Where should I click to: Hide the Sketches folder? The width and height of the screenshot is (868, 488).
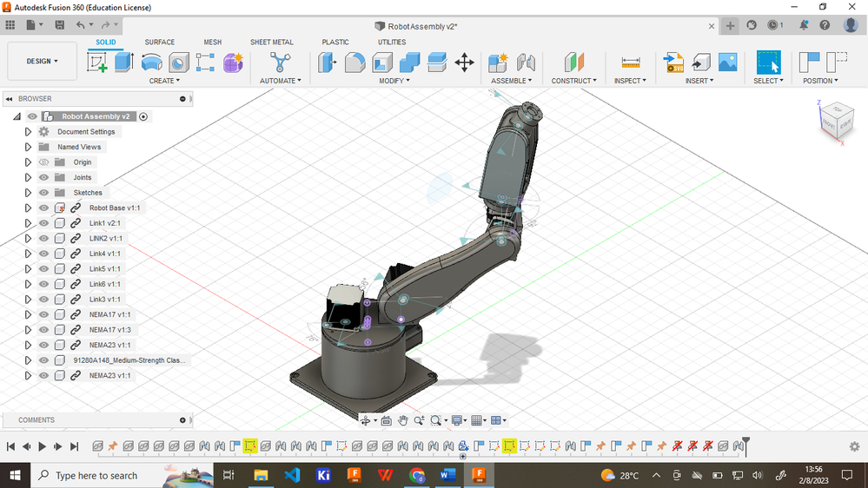43,193
